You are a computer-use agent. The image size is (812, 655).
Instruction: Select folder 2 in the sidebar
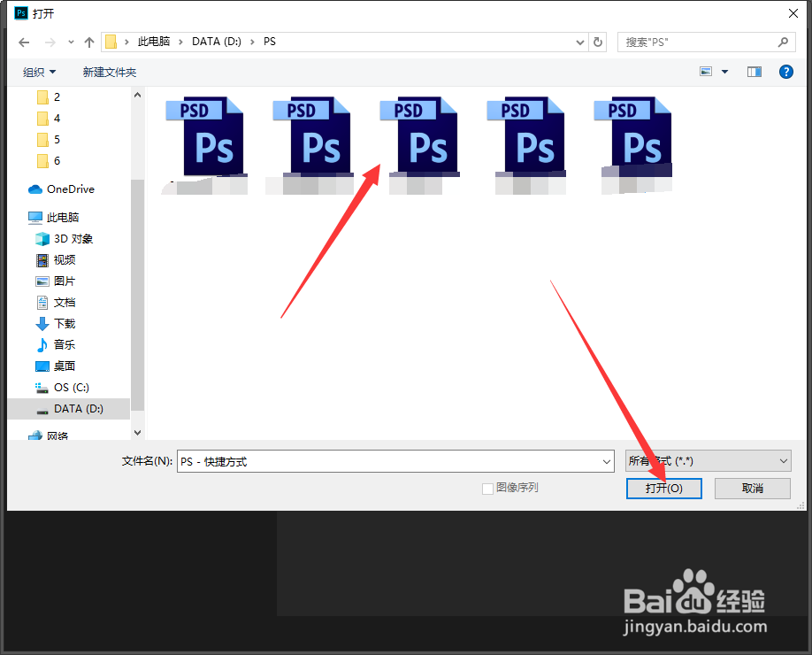click(x=49, y=96)
